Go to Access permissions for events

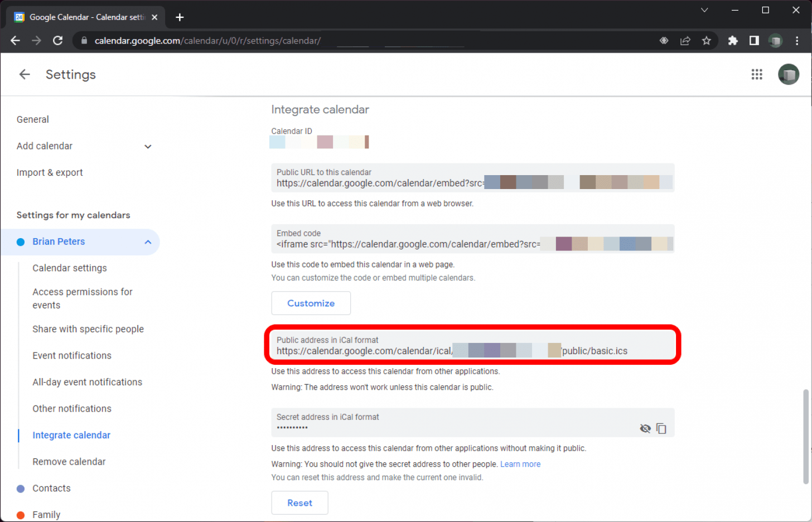83,298
